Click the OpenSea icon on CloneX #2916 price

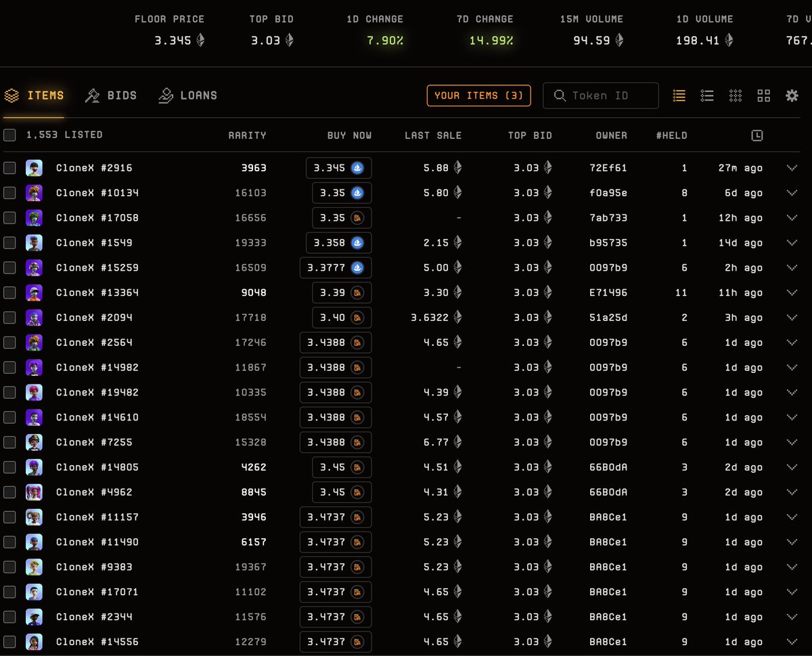(357, 168)
